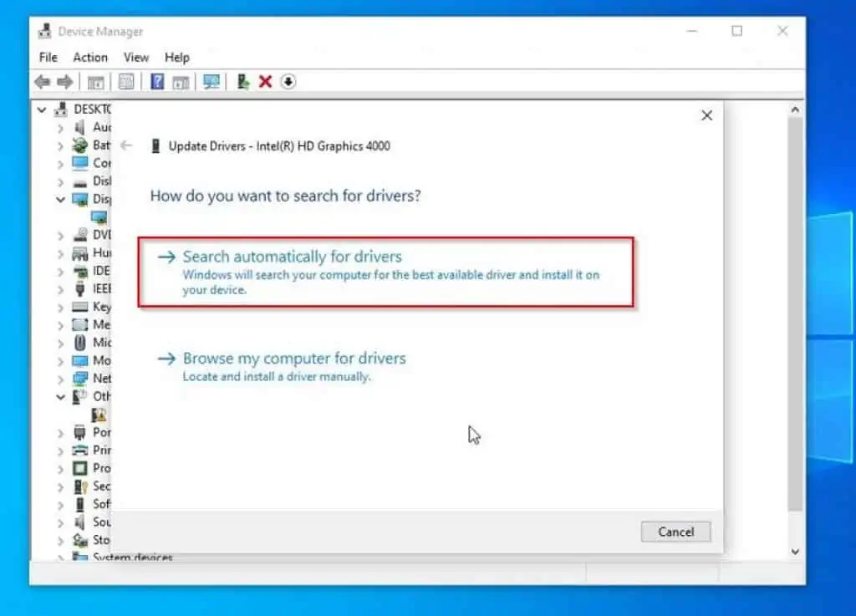The height and width of the screenshot is (616, 856).
Task: Expand the Sound controllers node chevron
Action: [60, 522]
